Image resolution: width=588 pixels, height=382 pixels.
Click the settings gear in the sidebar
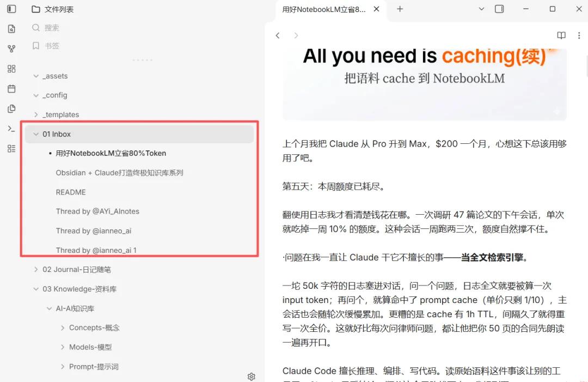pyautogui.click(x=251, y=376)
